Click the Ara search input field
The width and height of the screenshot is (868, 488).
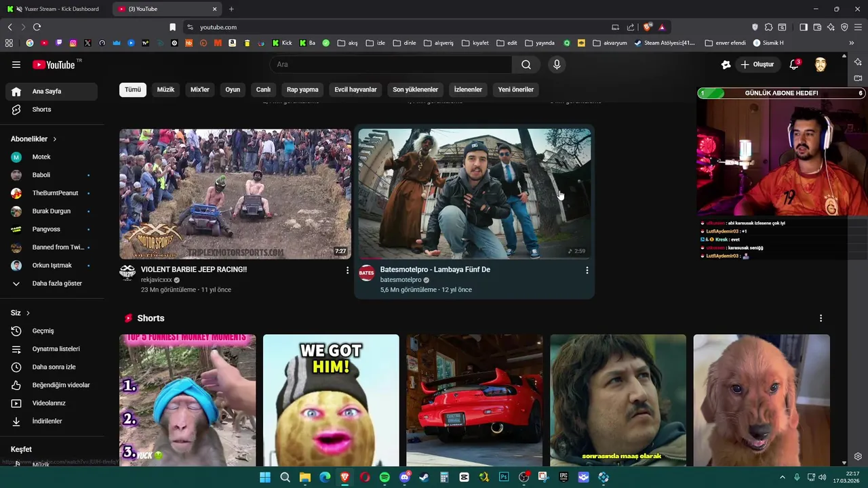click(391, 64)
